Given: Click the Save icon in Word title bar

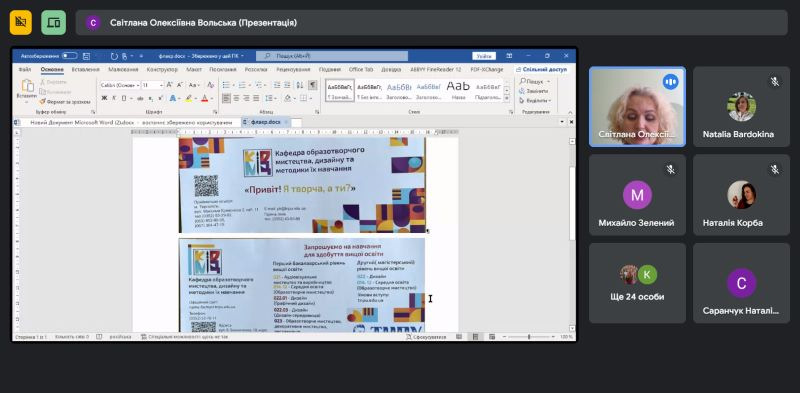Looking at the screenshot, I should pyautogui.click(x=86, y=56).
